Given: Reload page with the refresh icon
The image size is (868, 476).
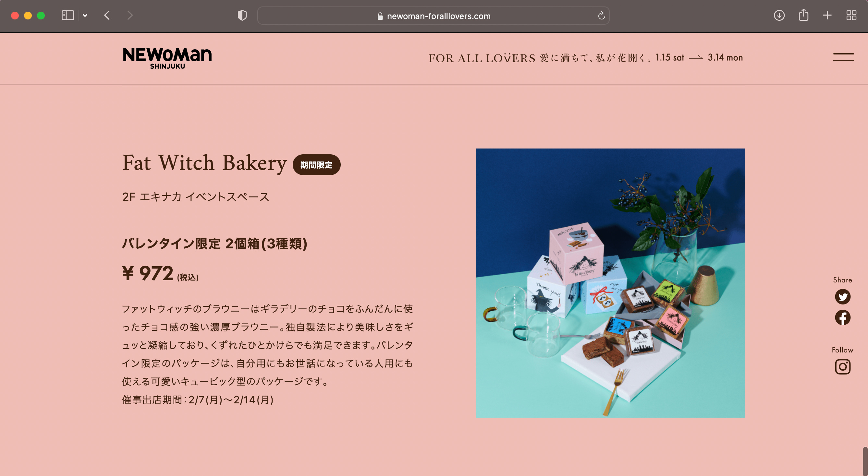Looking at the screenshot, I should pos(601,16).
